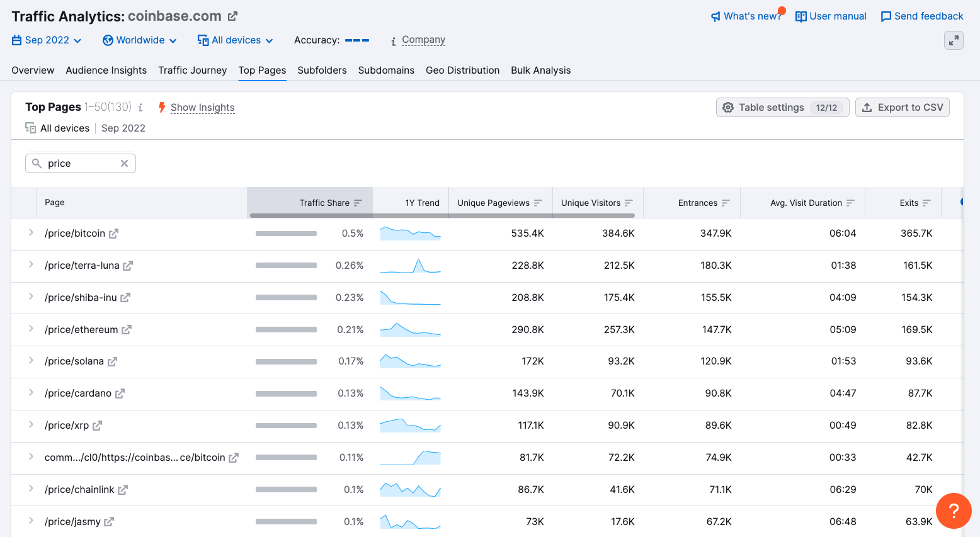Viewport: 980px width, 537px height.
Task: Switch to the Traffic Journey tab
Action: tap(193, 71)
